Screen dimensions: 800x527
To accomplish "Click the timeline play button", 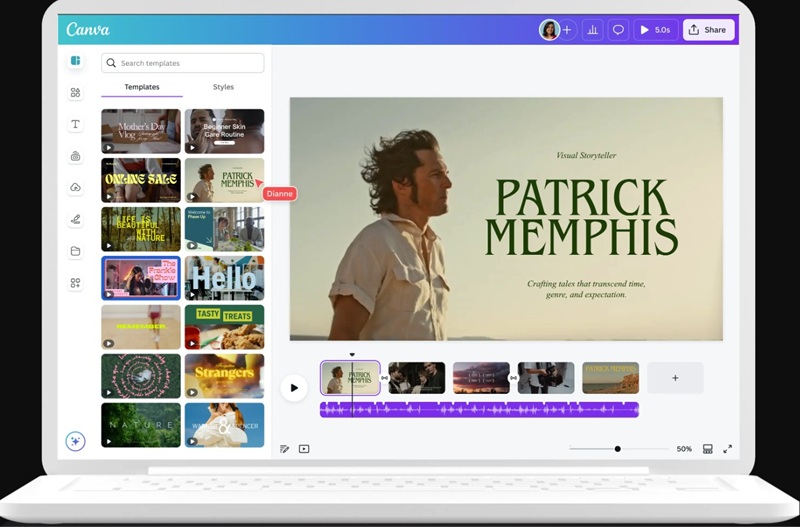I will 294,388.
